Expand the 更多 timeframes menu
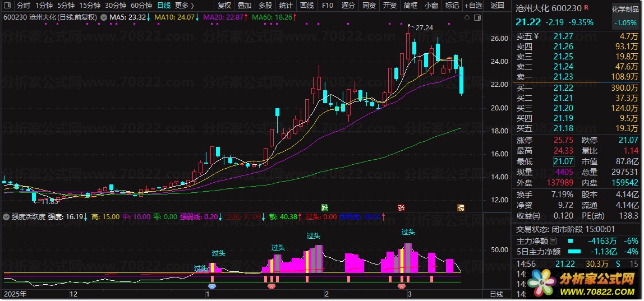 click(184, 6)
